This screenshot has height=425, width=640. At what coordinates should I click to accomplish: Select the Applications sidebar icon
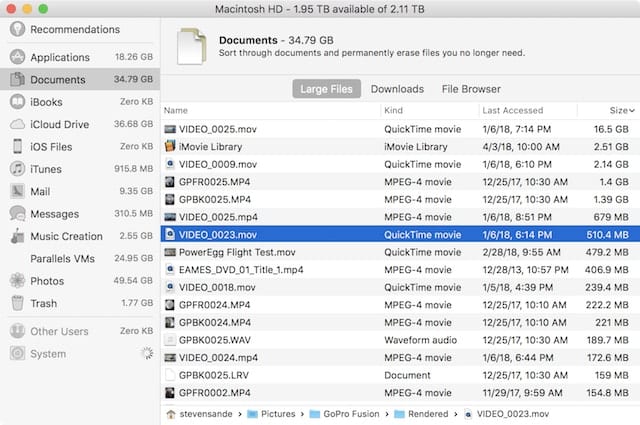click(x=17, y=57)
